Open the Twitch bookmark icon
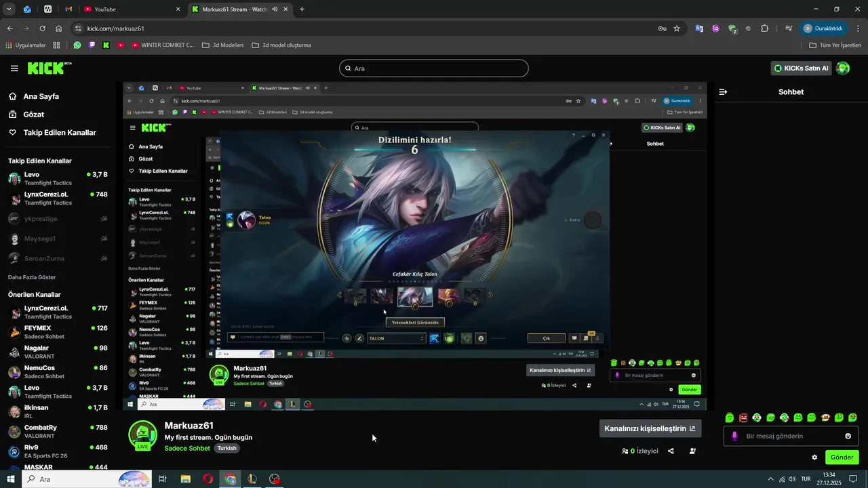 pyautogui.click(x=92, y=45)
